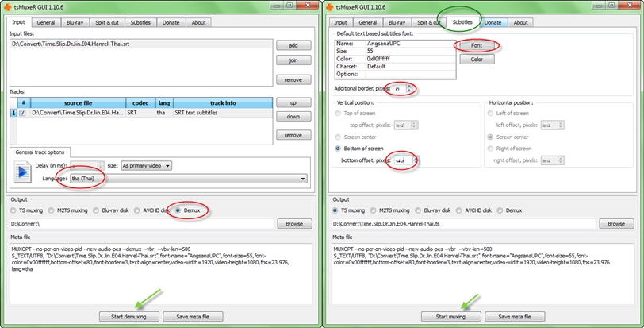Open the Donate tab in the left window
The image size is (644, 328).
coord(171,22)
